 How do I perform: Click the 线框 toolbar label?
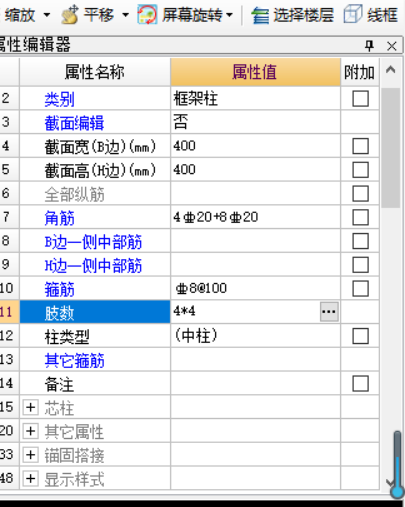[382, 15]
